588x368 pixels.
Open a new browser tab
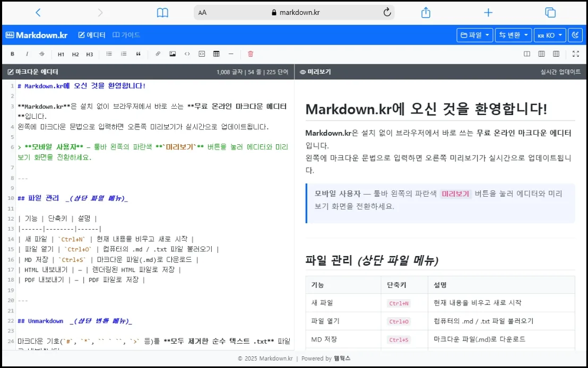click(488, 13)
